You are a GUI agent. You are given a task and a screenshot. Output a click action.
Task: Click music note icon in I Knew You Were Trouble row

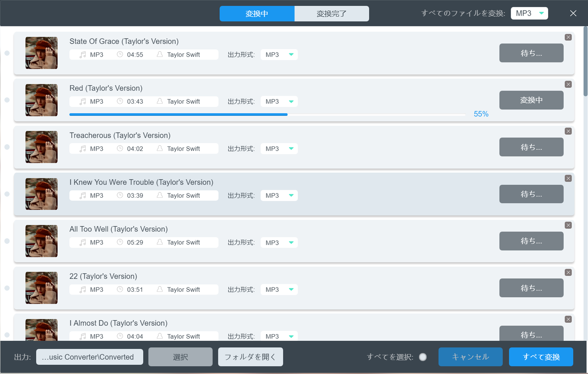click(83, 196)
